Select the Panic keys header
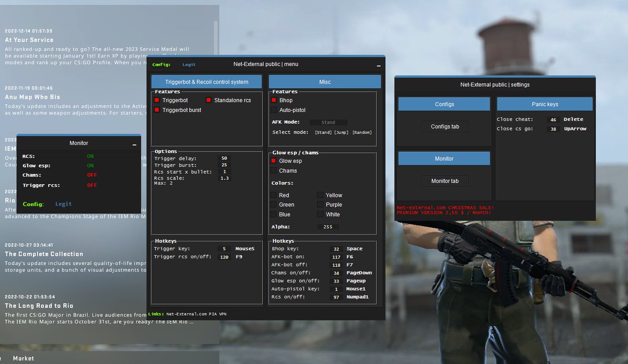This screenshot has height=364, width=628. point(545,104)
